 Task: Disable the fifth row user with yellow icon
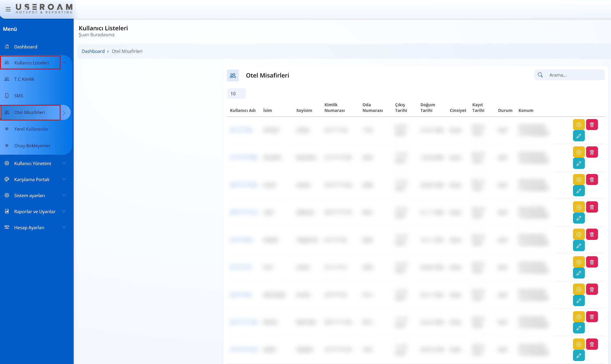[579, 235]
